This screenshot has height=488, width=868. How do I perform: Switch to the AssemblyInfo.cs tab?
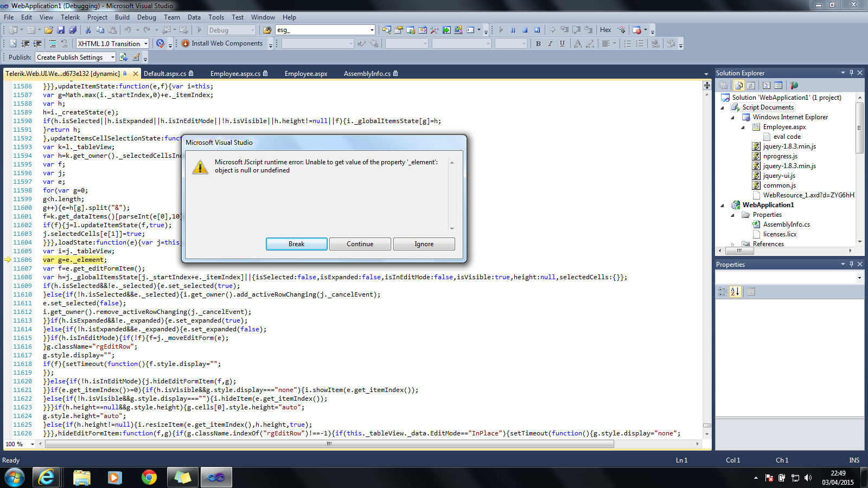click(371, 73)
